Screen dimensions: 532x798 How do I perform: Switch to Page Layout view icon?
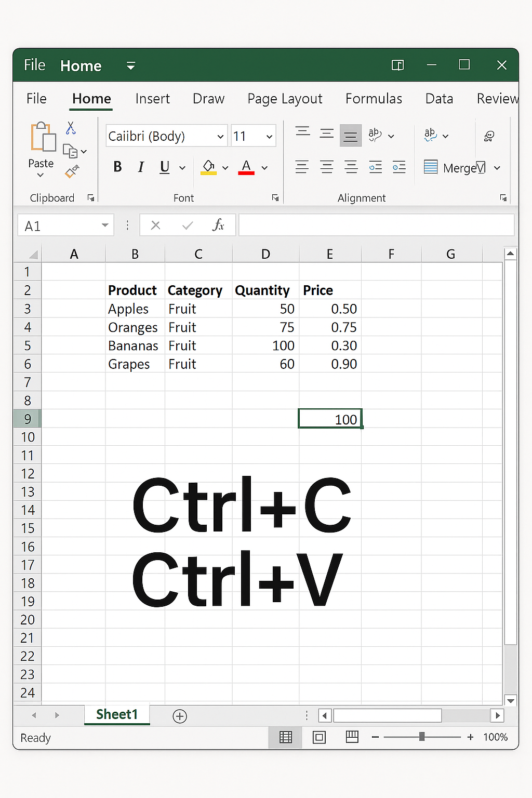pyautogui.click(x=319, y=737)
